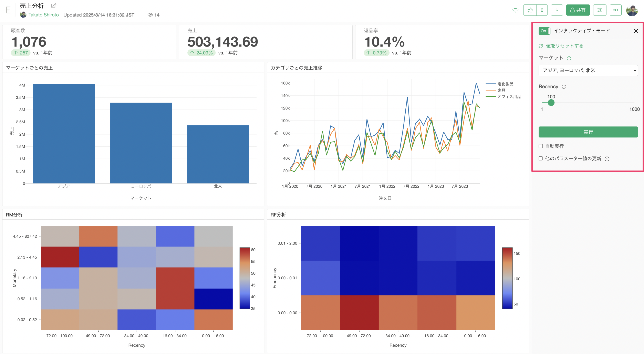
Task: Click the Updated timestamp text
Action: click(99, 15)
